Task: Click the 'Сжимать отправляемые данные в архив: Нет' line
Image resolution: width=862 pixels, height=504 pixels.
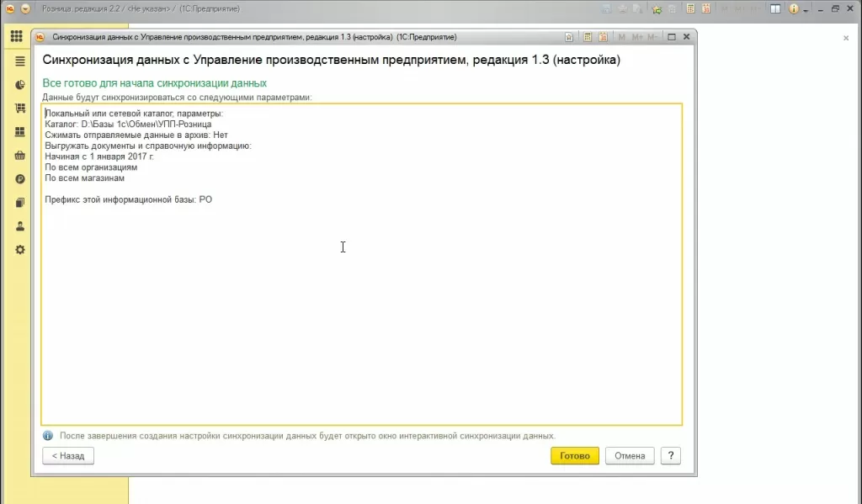Action: [136, 135]
